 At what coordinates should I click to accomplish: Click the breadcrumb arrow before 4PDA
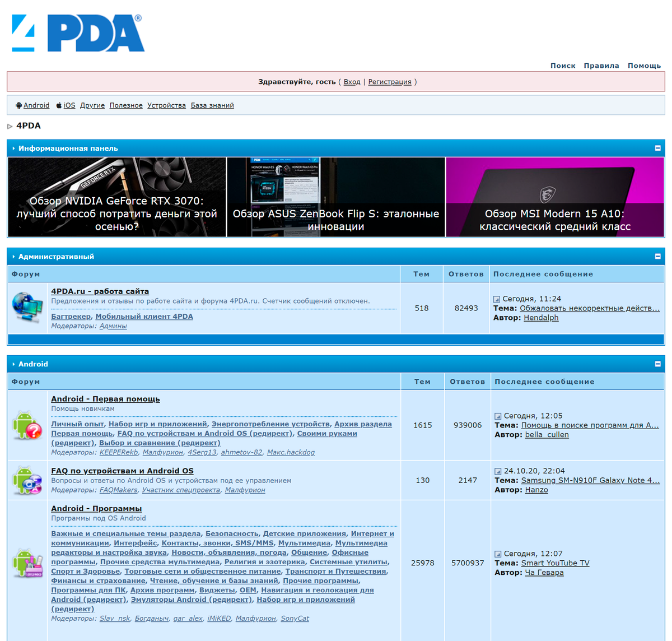(x=10, y=126)
